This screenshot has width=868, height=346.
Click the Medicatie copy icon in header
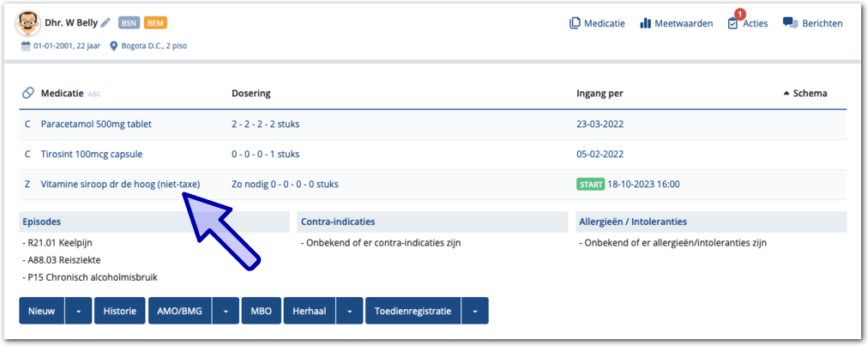tap(575, 23)
